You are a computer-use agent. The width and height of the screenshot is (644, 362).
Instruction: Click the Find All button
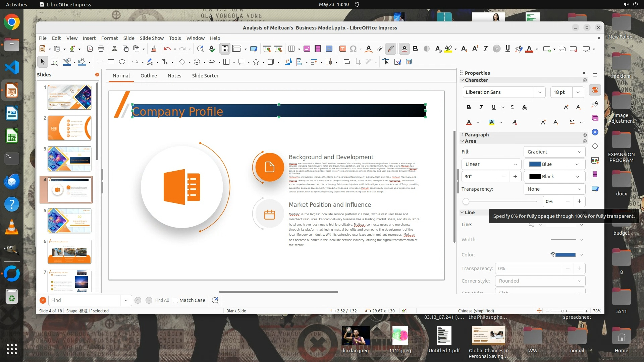162,300
